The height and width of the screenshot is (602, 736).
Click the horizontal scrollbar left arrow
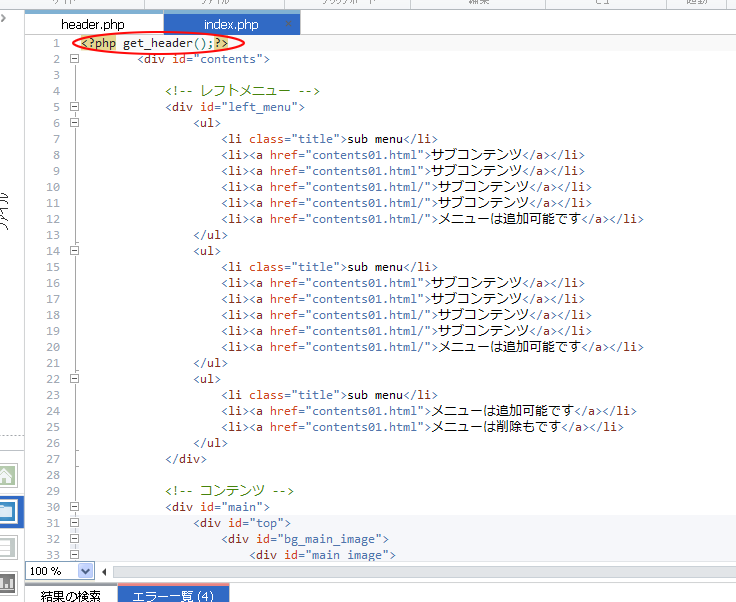[x=105, y=571]
